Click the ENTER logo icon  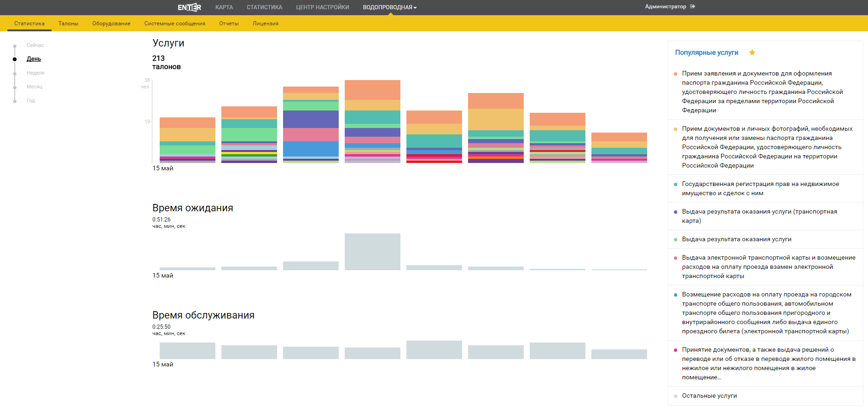(x=189, y=7)
